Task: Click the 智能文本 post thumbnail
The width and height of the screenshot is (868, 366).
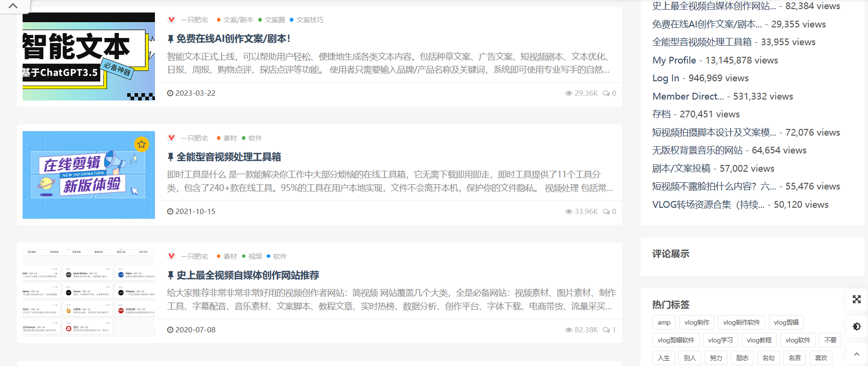Action: [x=89, y=56]
